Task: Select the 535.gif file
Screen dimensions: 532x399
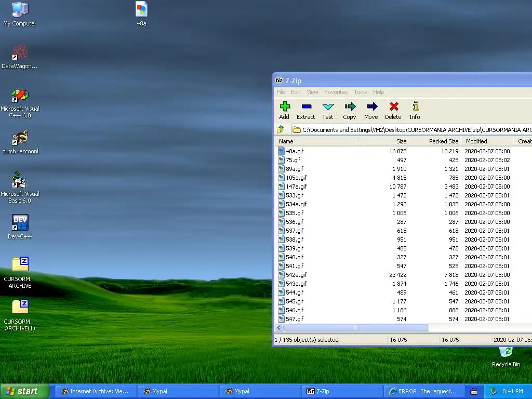Action: tap(295, 212)
